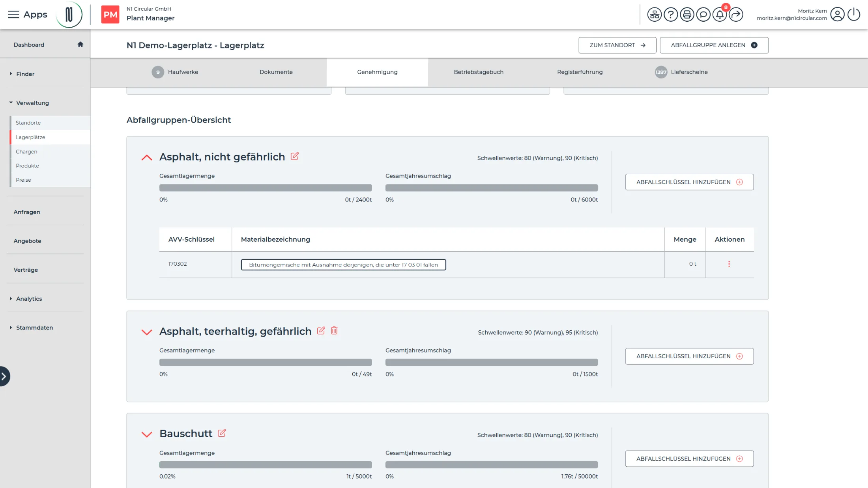Image resolution: width=868 pixels, height=488 pixels.
Task: Click Gesamtlagermenge bar of Bauschutt
Action: pyautogui.click(x=266, y=465)
